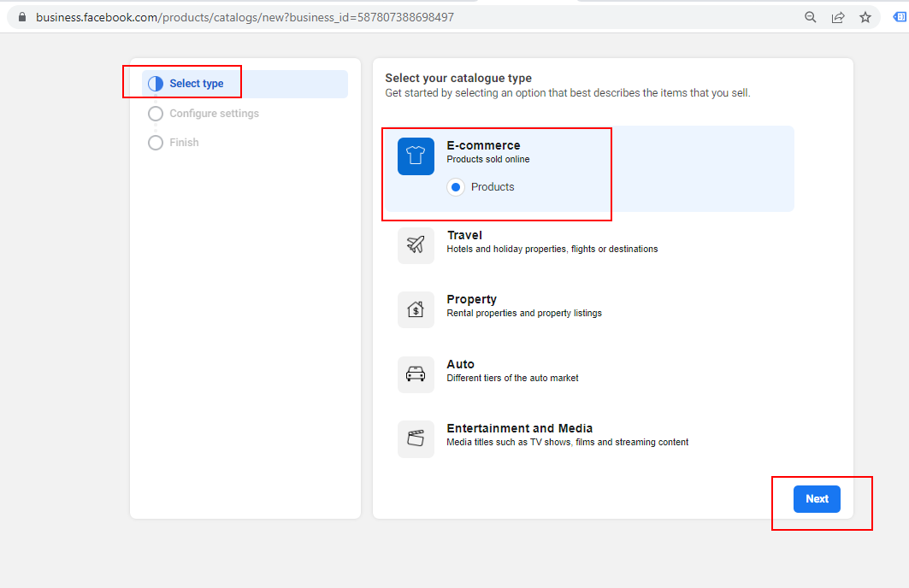Click the Auto car icon
The height and width of the screenshot is (588, 909).
416,374
